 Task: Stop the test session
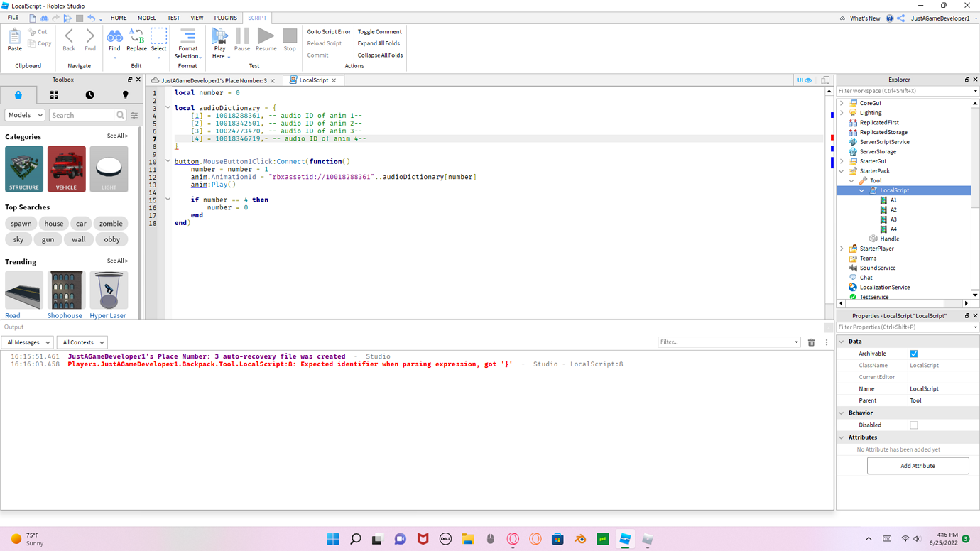pos(289,37)
